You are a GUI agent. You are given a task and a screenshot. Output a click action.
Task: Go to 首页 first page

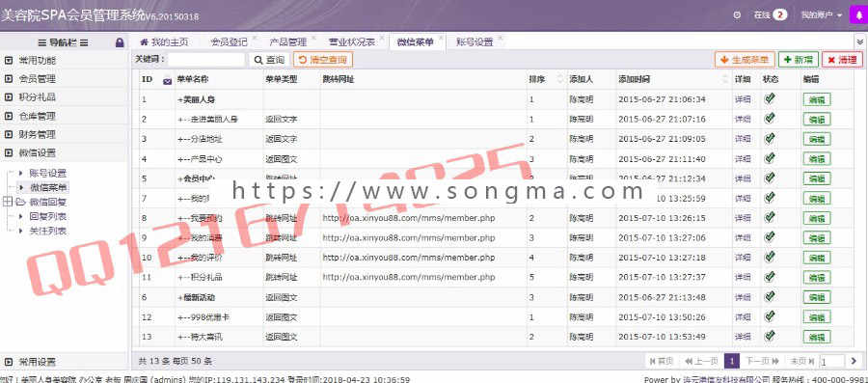click(662, 362)
